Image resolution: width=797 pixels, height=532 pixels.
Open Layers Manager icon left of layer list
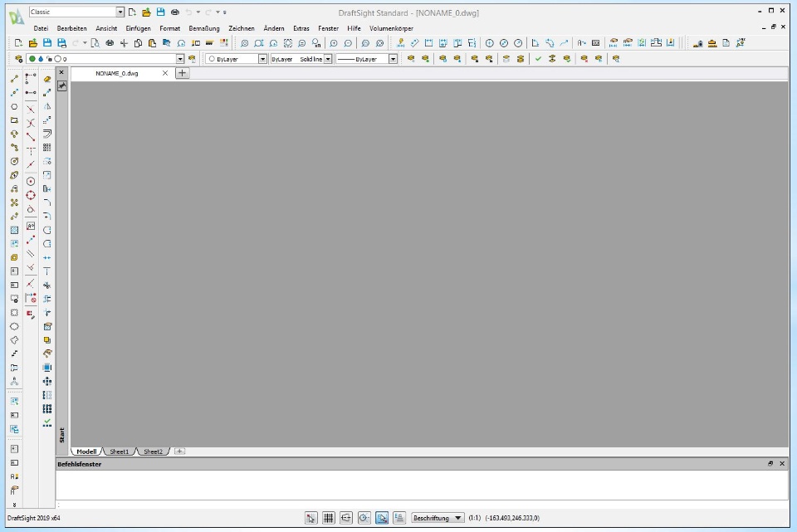(19, 59)
